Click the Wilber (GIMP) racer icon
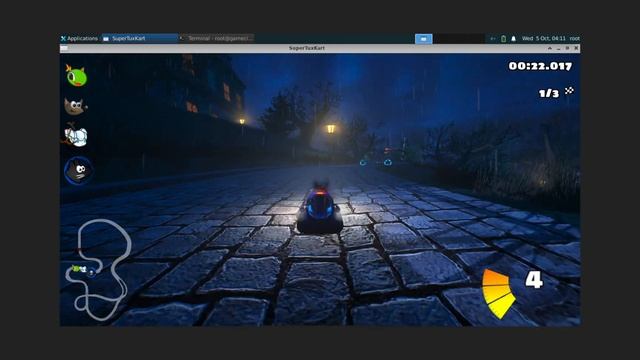Viewport: 640px width, 360px height. pos(76,106)
